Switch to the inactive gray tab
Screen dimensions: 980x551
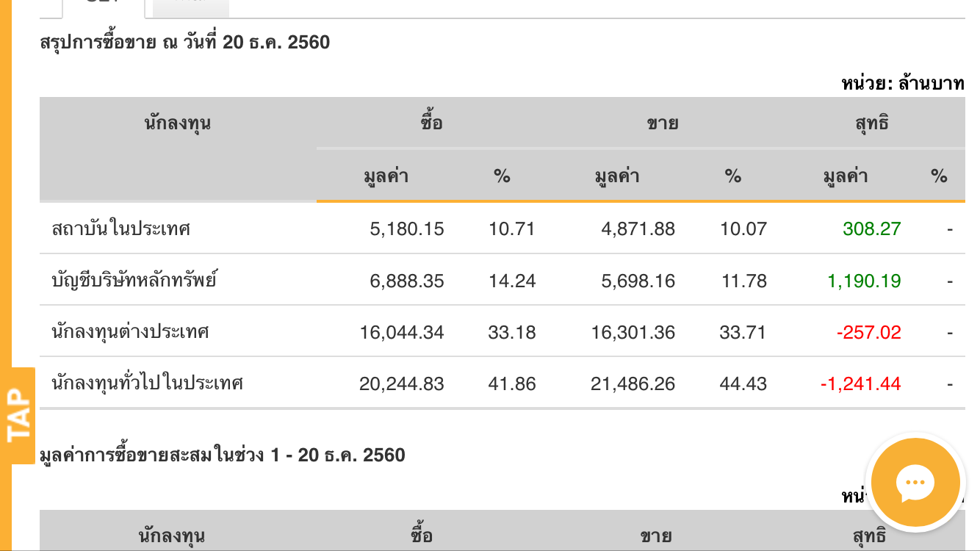click(x=191, y=6)
